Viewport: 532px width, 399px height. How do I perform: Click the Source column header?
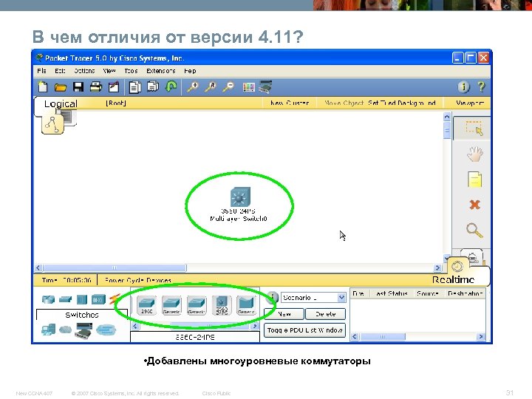pyautogui.click(x=428, y=293)
